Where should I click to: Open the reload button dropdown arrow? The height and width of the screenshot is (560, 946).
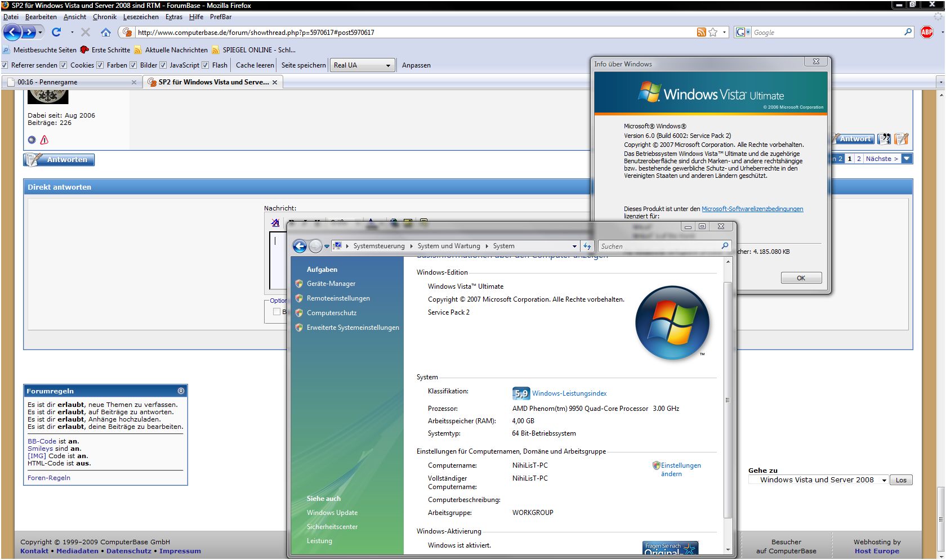[x=72, y=32]
